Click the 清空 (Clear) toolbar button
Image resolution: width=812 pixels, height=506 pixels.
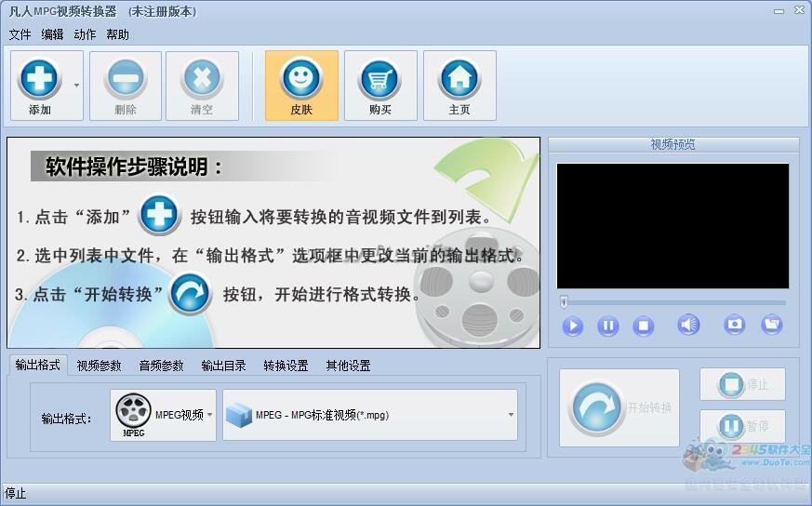pyautogui.click(x=202, y=86)
